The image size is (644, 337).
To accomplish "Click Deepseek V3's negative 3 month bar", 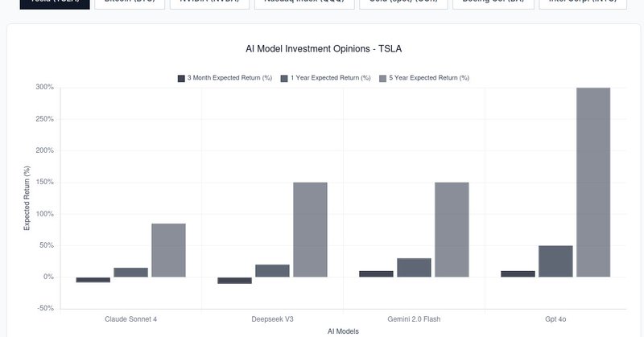I will 234,281.
